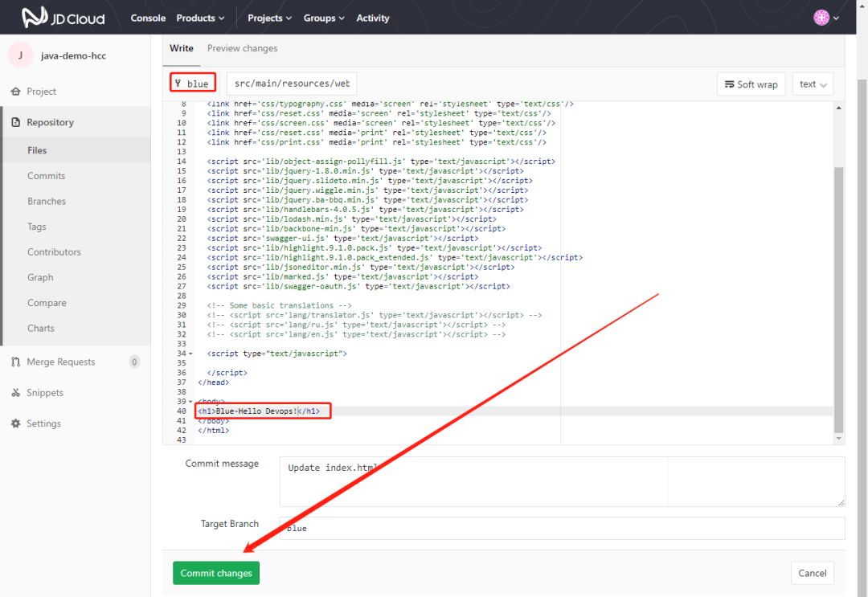Image resolution: width=868 pixels, height=597 pixels.
Task: Click the Target Branch label
Action: [x=230, y=524]
